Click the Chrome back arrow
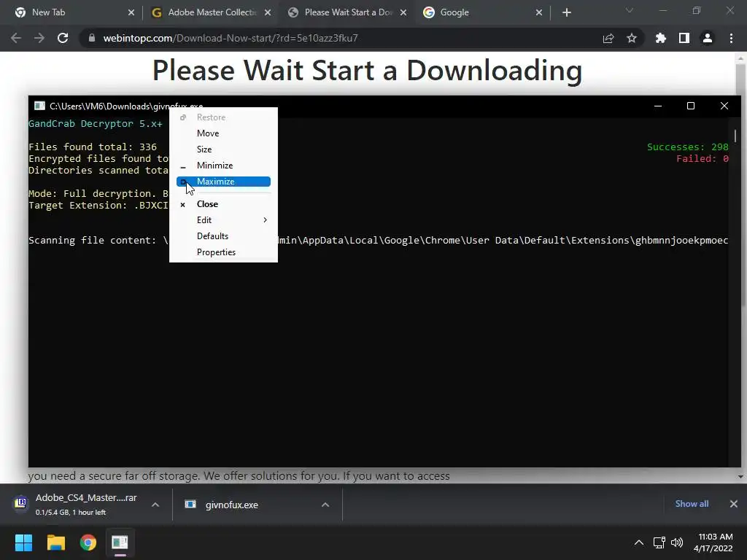Viewport: 747px width, 560px height. pyautogui.click(x=16, y=38)
